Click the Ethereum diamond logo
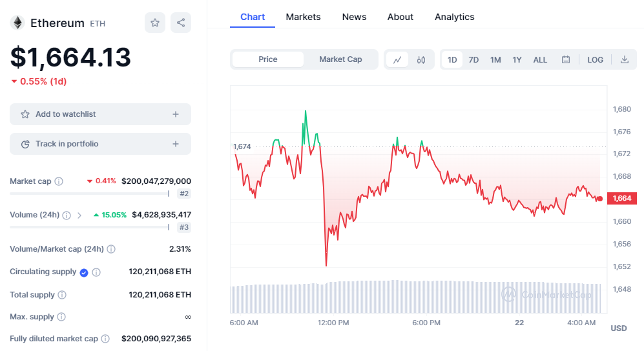Screen dimensions: 644x351 (x=17, y=23)
